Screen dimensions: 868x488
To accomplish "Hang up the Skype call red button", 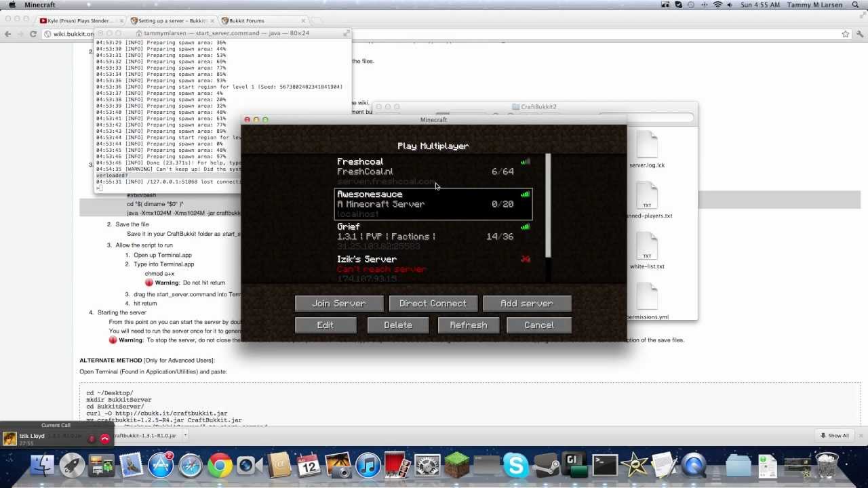I will click(x=105, y=439).
